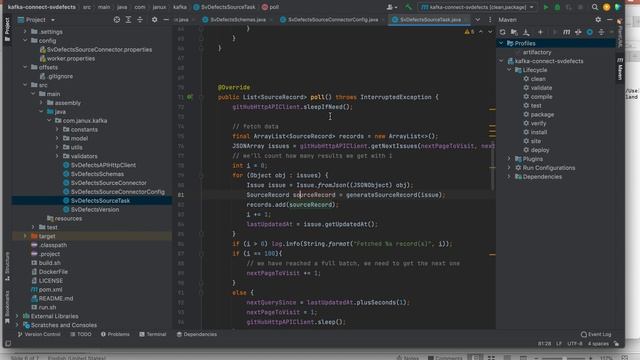Screen dimensions: 640x360
Task: Click UTF-8 encoding in status bar
Action: [575, 344]
